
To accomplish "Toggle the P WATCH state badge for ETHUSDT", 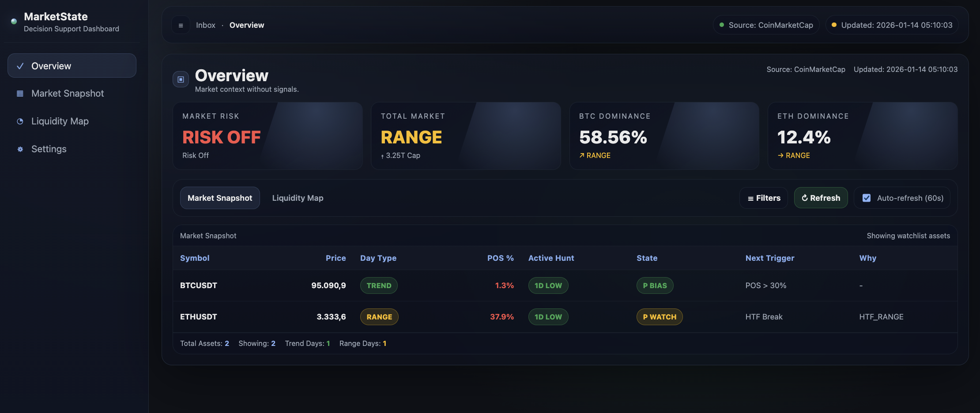I will [660, 317].
